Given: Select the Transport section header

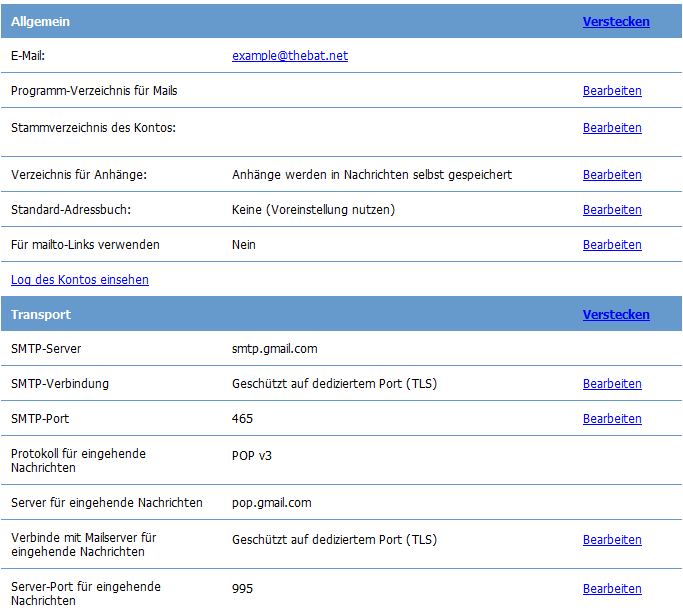Looking at the screenshot, I should click(x=41, y=314).
